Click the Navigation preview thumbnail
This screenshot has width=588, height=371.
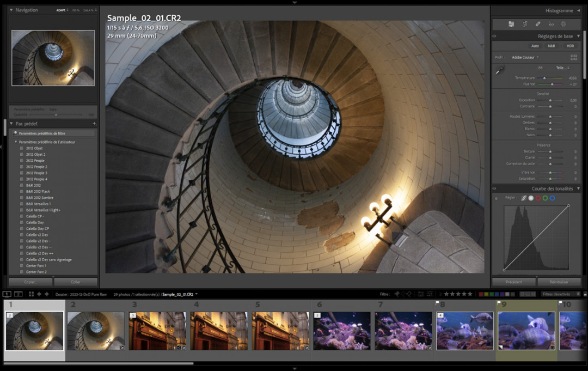click(x=53, y=58)
